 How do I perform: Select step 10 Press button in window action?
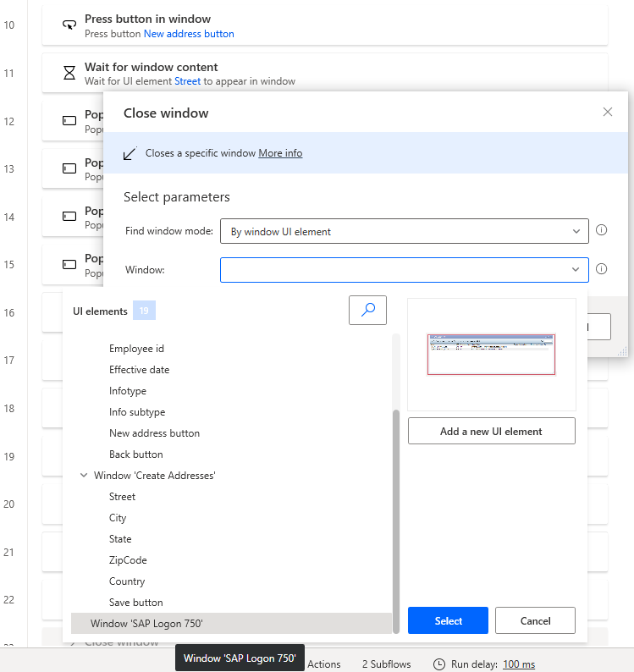325,25
